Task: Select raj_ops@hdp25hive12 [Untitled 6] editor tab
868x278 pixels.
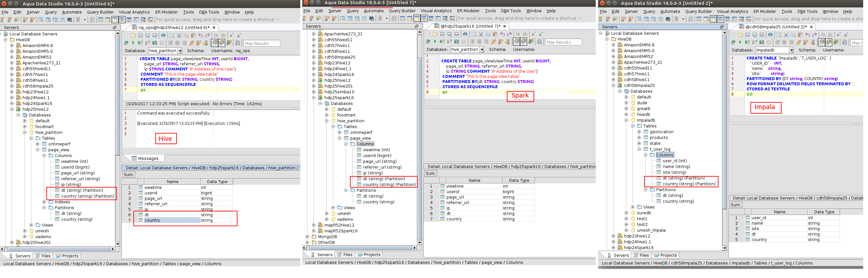Action: [174, 27]
